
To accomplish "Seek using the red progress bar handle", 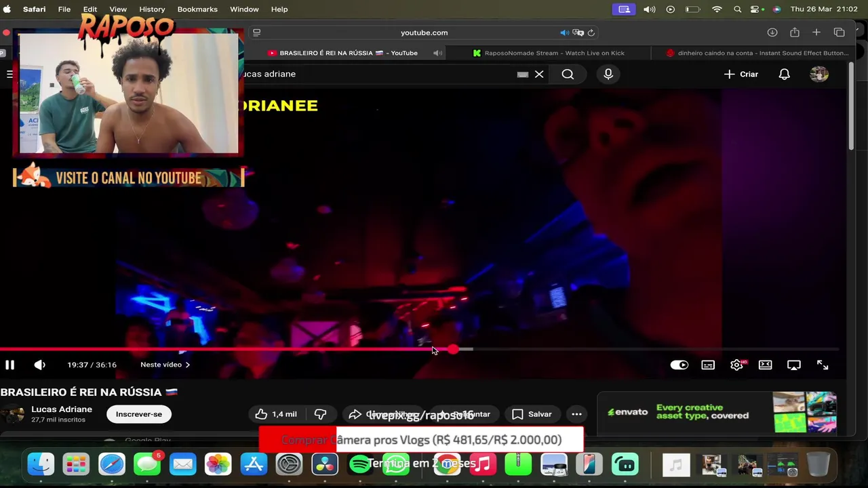I will pyautogui.click(x=452, y=349).
